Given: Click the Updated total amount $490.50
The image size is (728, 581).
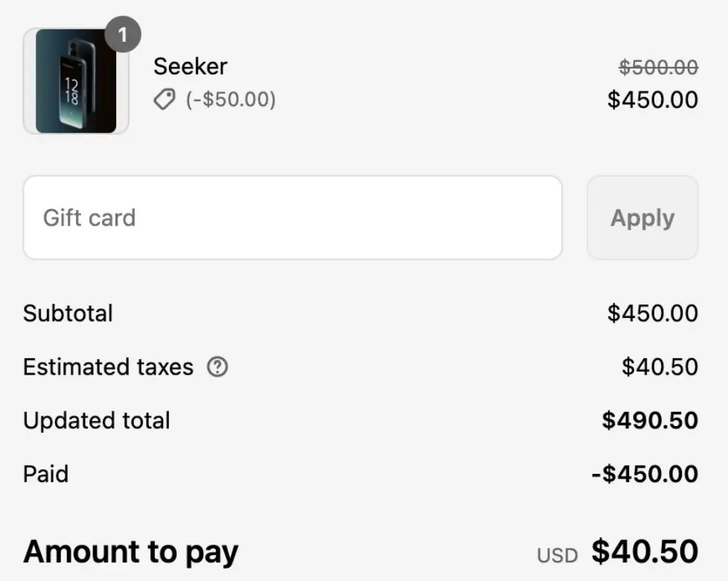Looking at the screenshot, I should tap(650, 420).
